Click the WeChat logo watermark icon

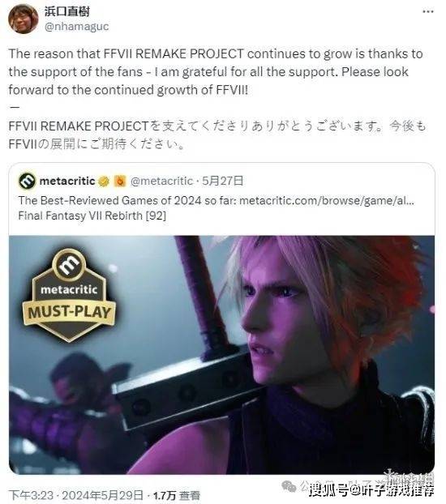tap(289, 487)
